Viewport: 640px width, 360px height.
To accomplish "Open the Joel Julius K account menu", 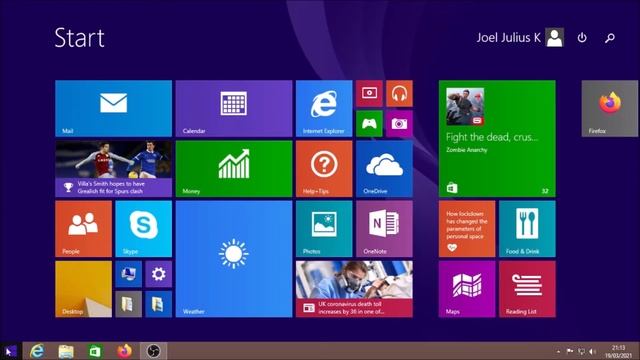I will pyautogui.click(x=520, y=38).
